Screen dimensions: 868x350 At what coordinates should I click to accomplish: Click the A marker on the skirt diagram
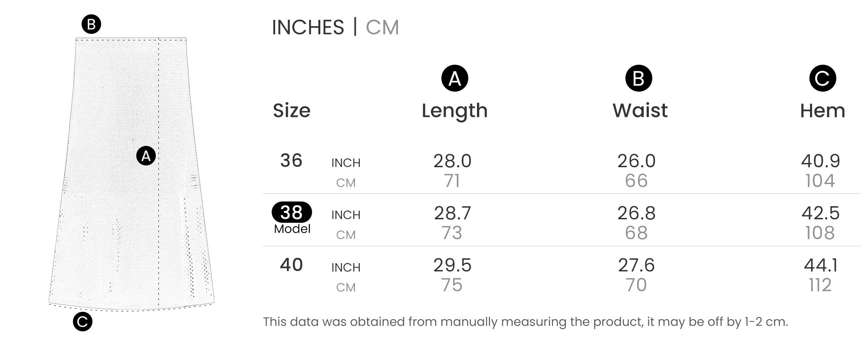point(146,156)
